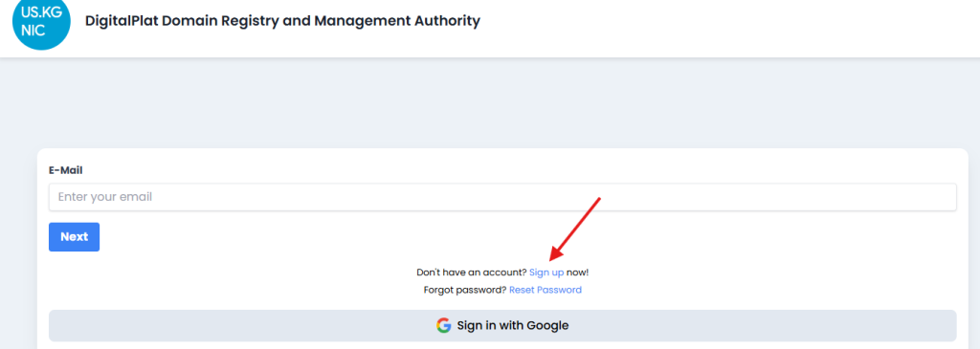980x349 pixels.
Task: Click the blue Next button
Action: tap(74, 236)
